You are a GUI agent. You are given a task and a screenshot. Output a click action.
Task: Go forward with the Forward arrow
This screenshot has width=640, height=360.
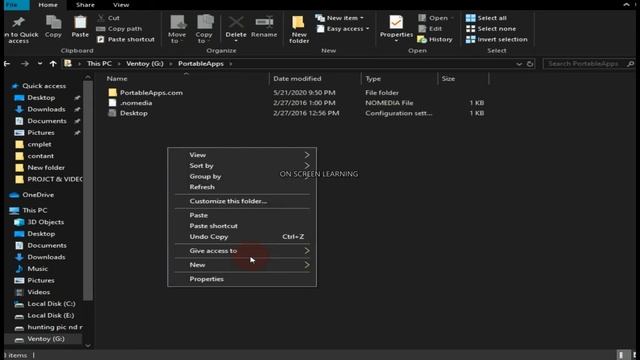click(25, 64)
